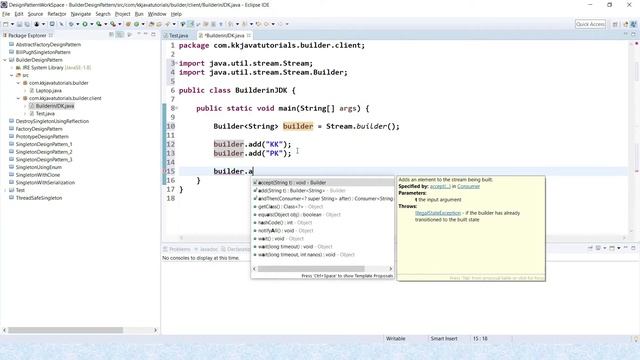Image resolution: width=640 pixels, height=360 pixels.
Task: Collapse the BuilderDesignPattern project
Action: coord(5,60)
